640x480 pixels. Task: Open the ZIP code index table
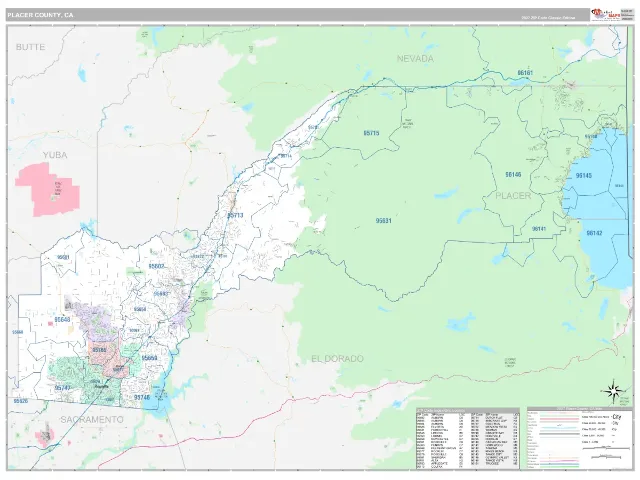468,438
